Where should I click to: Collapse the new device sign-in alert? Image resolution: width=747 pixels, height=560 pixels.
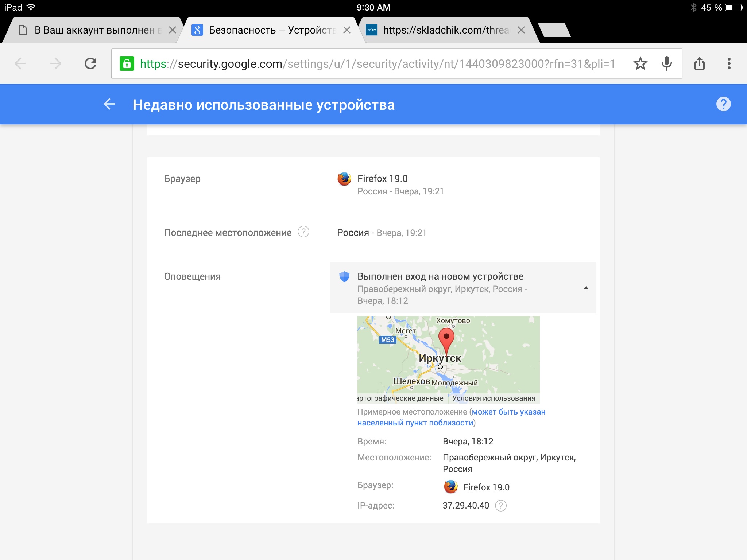point(586,288)
